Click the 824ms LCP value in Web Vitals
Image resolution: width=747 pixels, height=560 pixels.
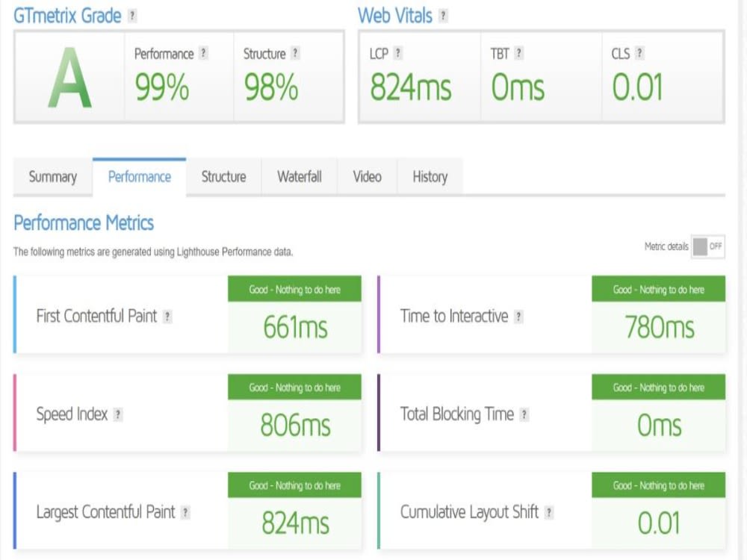click(x=411, y=87)
